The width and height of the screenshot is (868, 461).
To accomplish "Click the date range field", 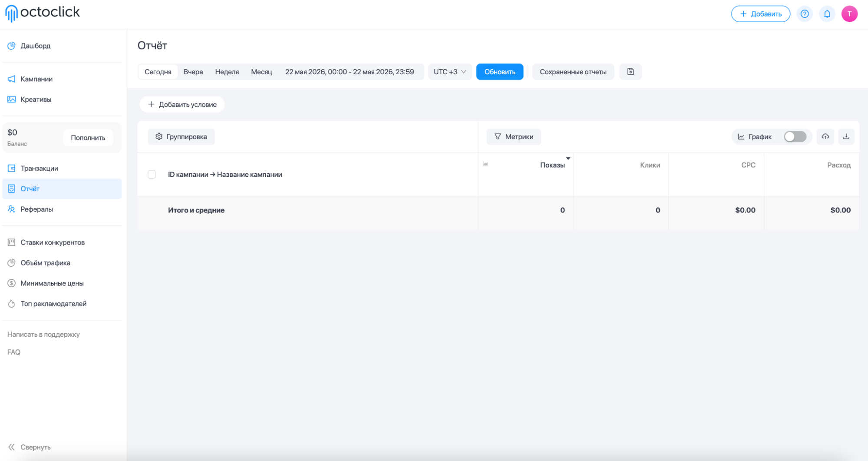I will (350, 72).
